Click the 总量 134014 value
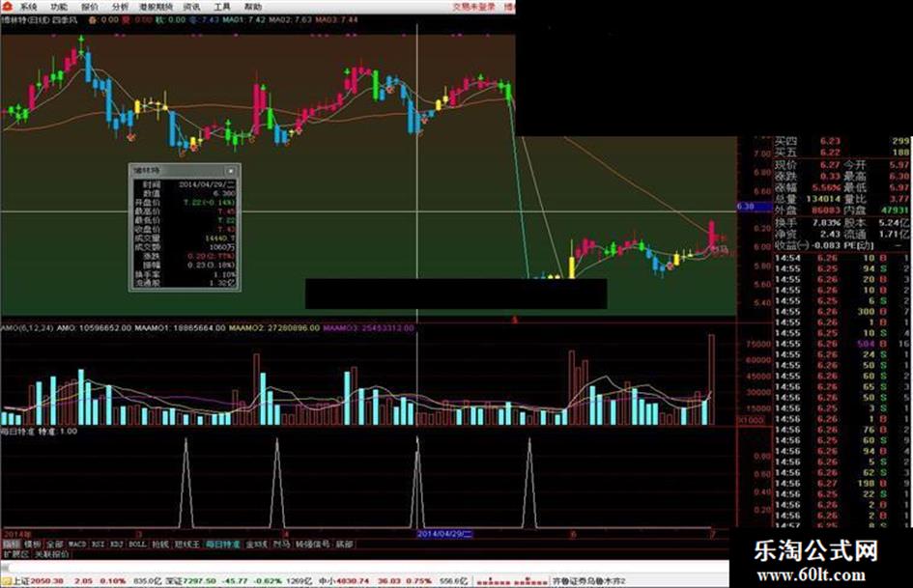The image size is (913, 588). click(x=823, y=199)
